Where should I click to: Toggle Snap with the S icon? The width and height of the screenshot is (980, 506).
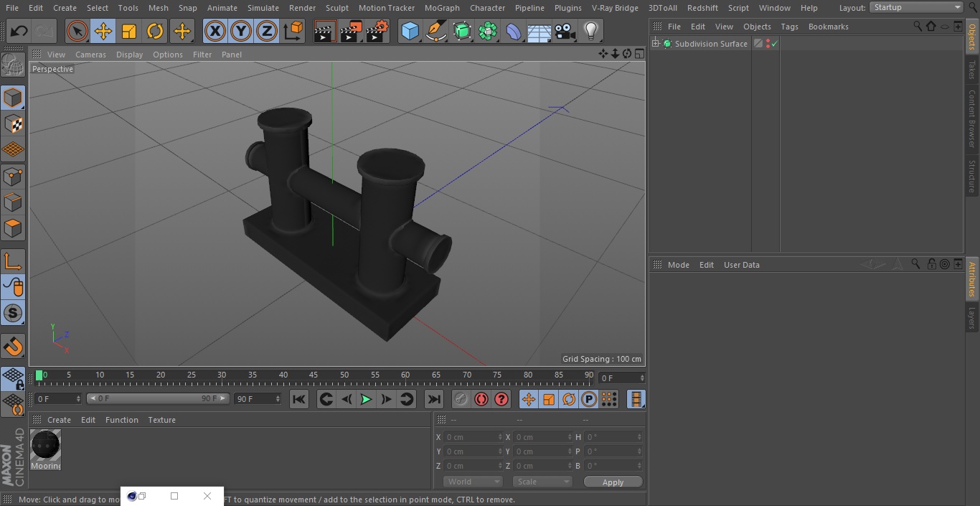point(13,313)
